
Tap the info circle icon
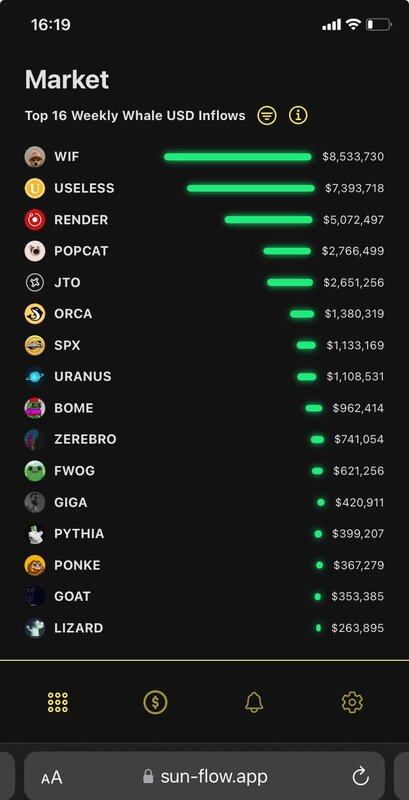(298, 116)
